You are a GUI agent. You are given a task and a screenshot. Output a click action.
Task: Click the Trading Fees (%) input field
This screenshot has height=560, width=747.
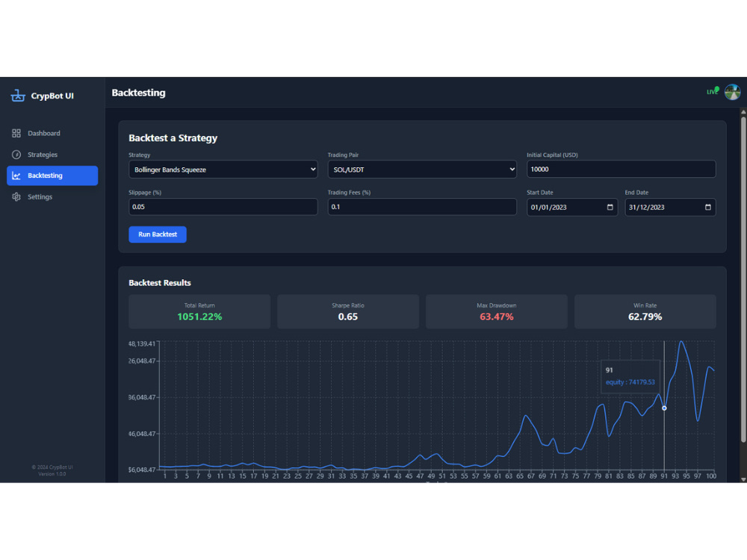tap(422, 207)
